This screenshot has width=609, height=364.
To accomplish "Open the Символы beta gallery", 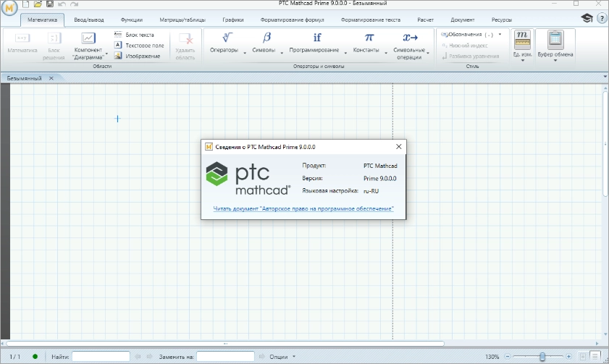I will [x=266, y=38].
